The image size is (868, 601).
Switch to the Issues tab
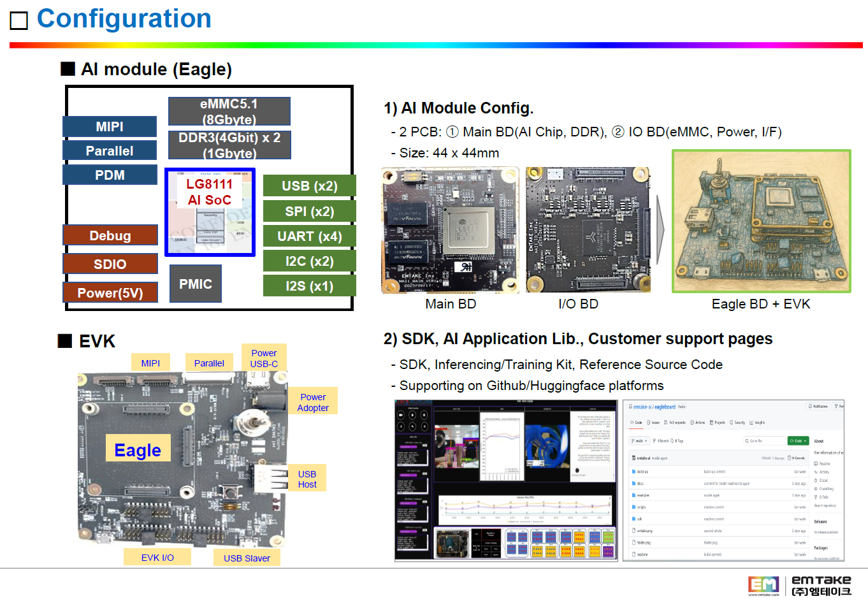coord(653,423)
